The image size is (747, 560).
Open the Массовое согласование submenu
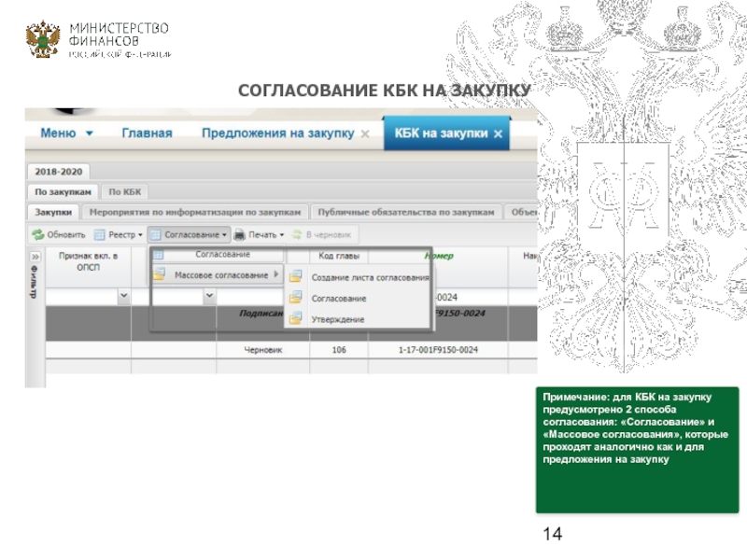tap(218, 275)
